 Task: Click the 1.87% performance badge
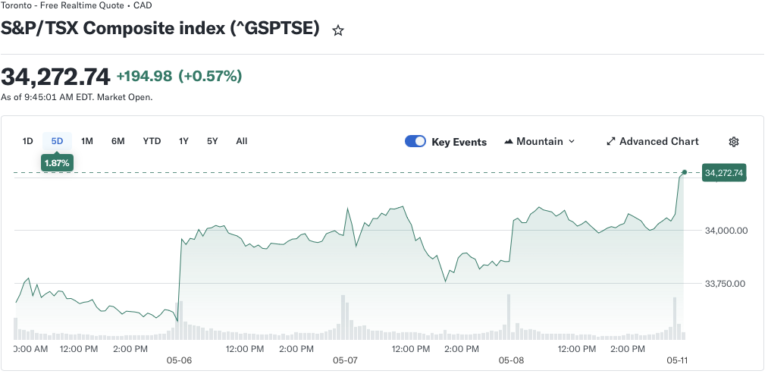click(x=57, y=163)
